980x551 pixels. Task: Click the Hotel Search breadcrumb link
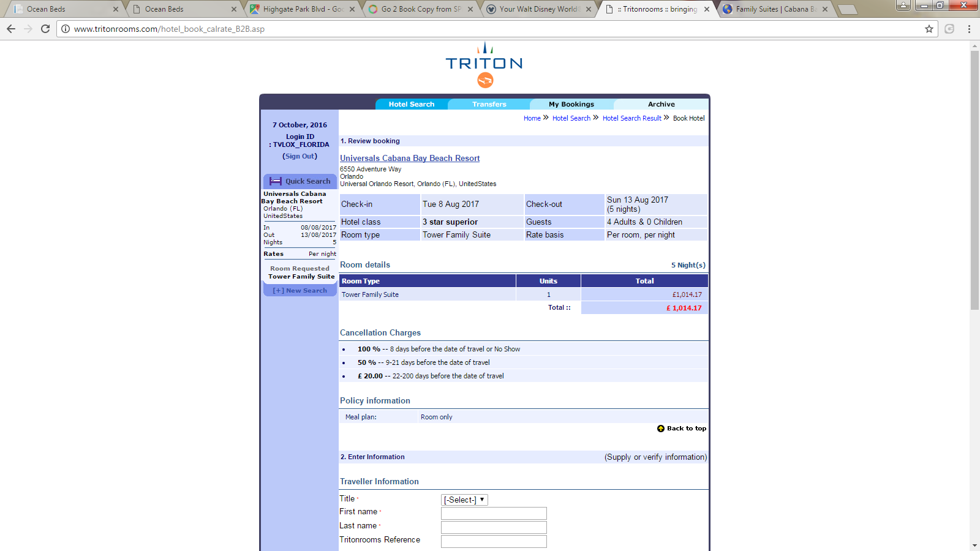tap(571, 118)
